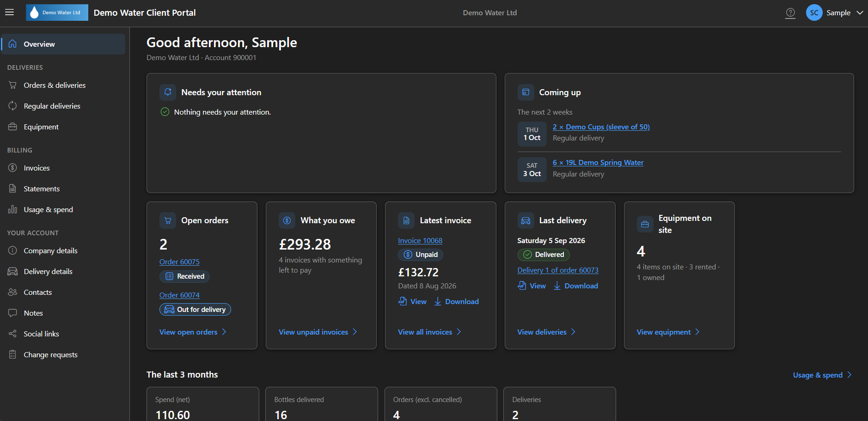
Task: Open Orders & deliveries page
Action: coord(63,85)
